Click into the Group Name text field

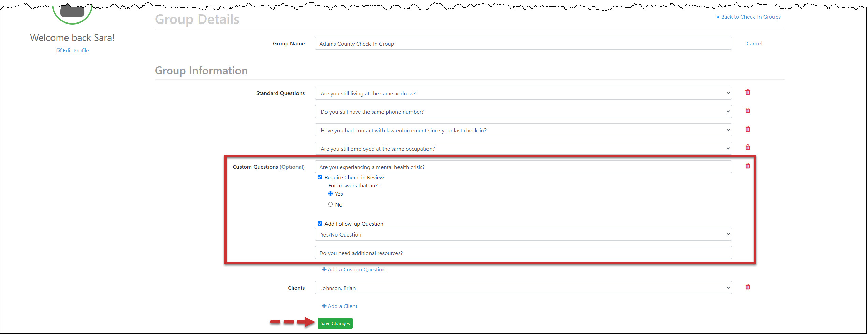point(523,44)
